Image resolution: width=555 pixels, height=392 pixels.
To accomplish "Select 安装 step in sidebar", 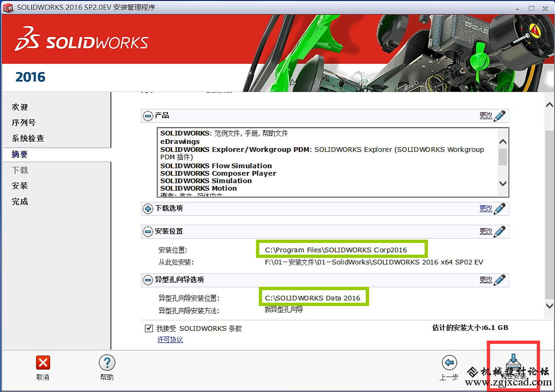I will (20, 185).
